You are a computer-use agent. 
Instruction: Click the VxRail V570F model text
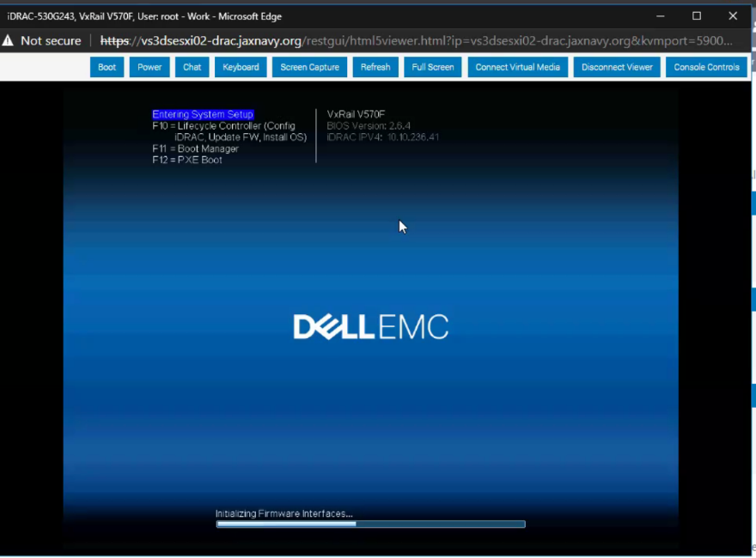(356, 114)
